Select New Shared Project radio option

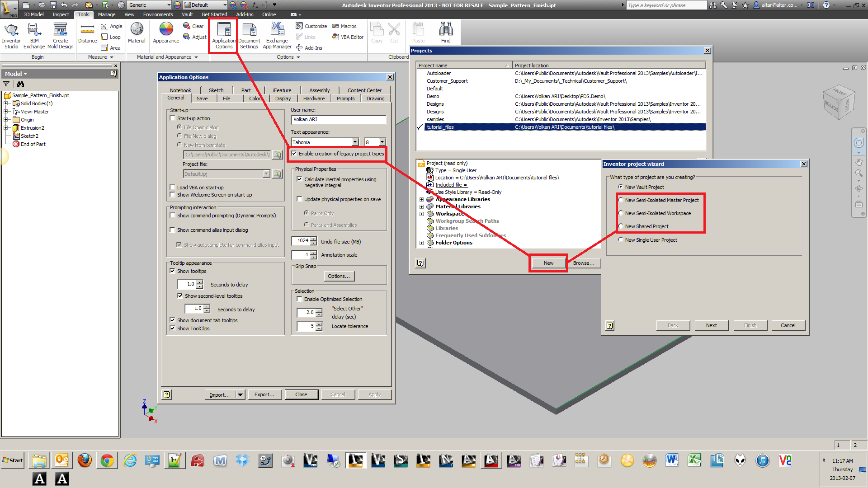pyautogui.click(x=621, y=226)
